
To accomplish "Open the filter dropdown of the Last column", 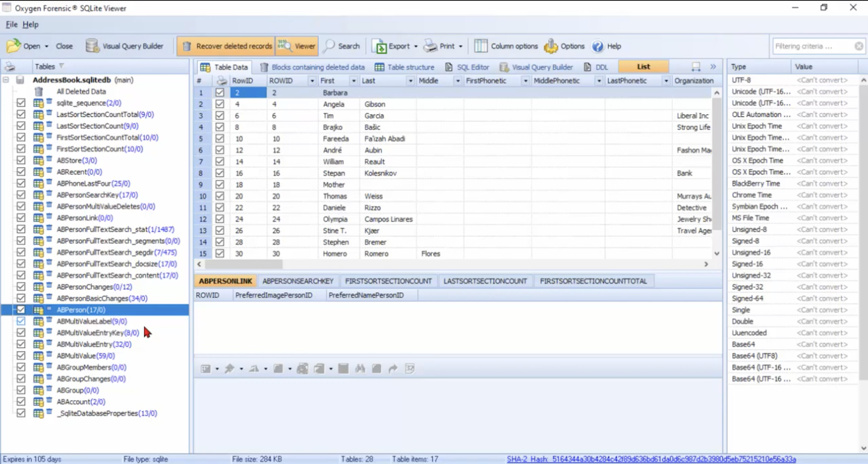I will click(x=410, y=81).
